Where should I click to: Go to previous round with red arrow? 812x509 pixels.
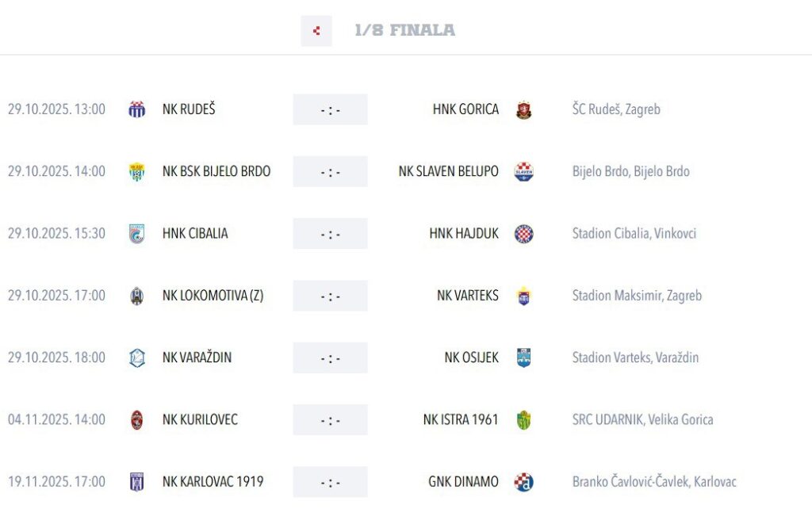click(316, 31)
